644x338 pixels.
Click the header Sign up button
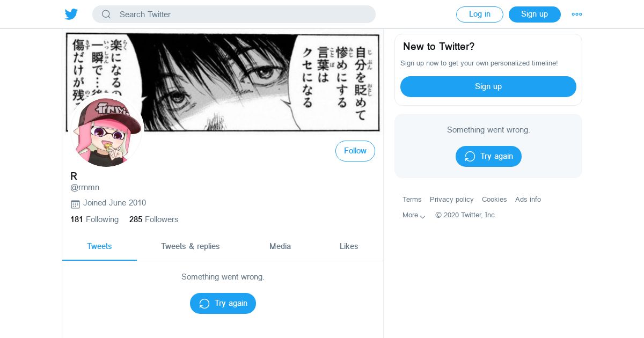coord(535,14)
